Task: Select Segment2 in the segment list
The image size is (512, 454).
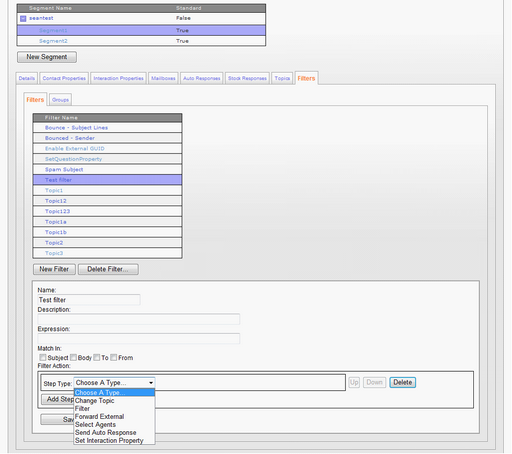Action: tap(141, 41)
